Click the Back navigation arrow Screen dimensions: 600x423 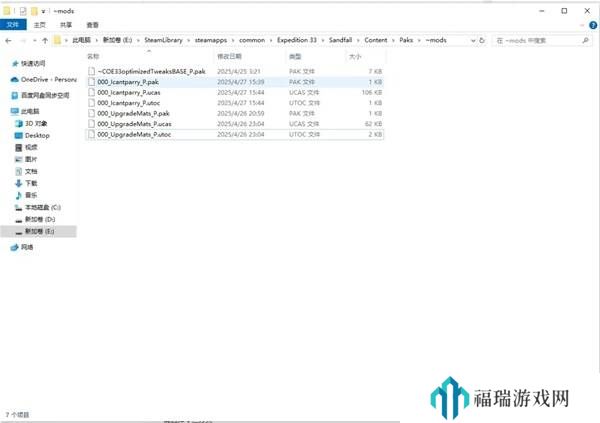click(8, 40)
